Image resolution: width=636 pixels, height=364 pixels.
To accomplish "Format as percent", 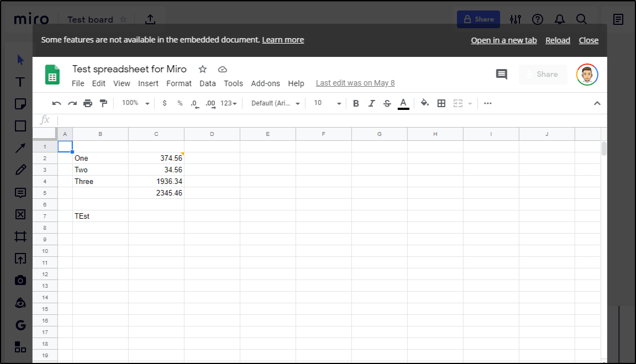I will (180, 103).
